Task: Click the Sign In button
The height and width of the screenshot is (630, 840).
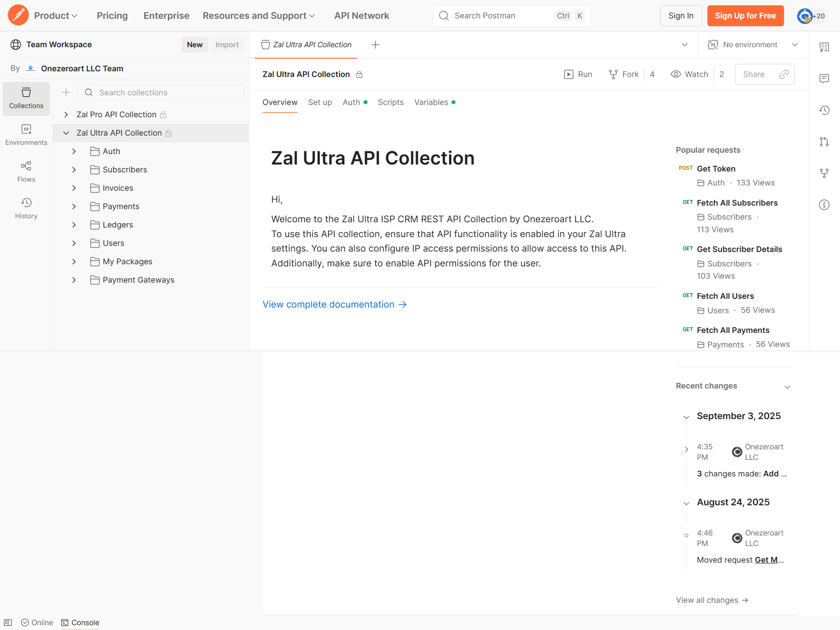Action: [x=681, y=16]
